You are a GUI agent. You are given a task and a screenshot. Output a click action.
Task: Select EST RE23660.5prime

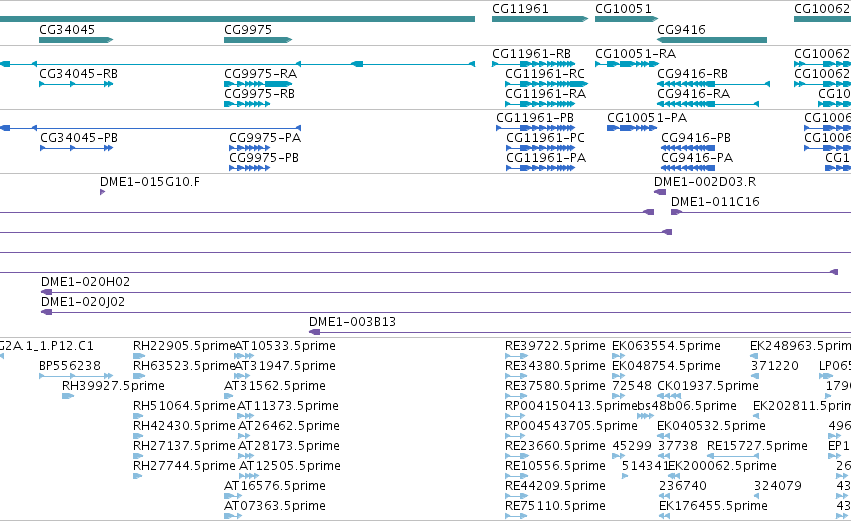tap(555, 446)
